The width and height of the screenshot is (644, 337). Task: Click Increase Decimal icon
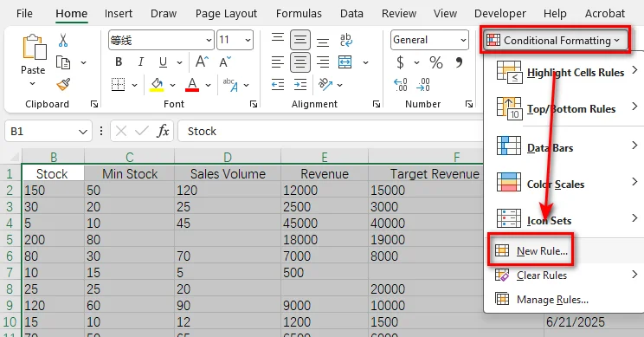point(401,85)
